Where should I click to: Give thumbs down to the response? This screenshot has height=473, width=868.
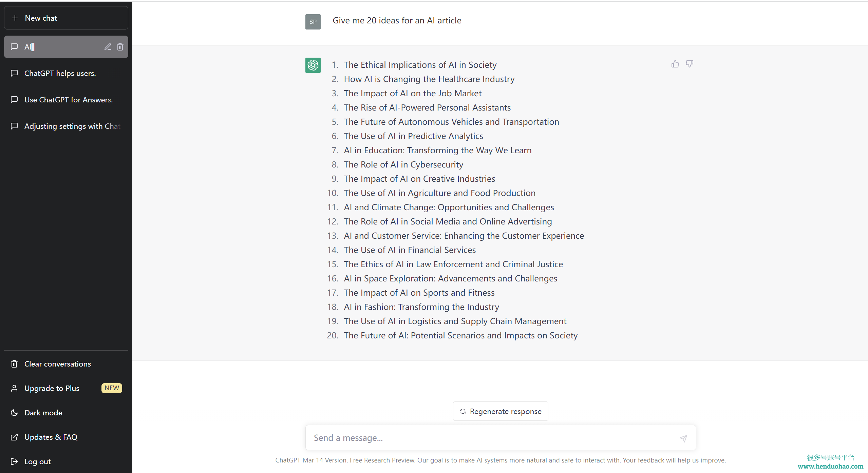[x=689, y=64]
